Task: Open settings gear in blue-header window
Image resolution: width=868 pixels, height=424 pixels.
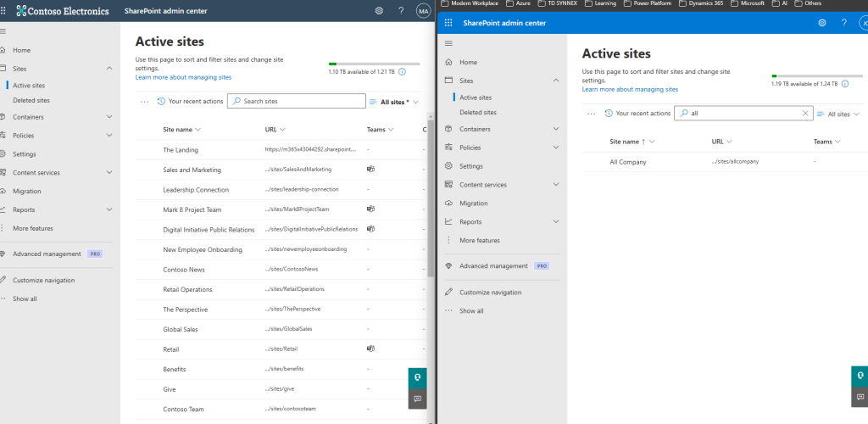Action: tap(822, 23)
